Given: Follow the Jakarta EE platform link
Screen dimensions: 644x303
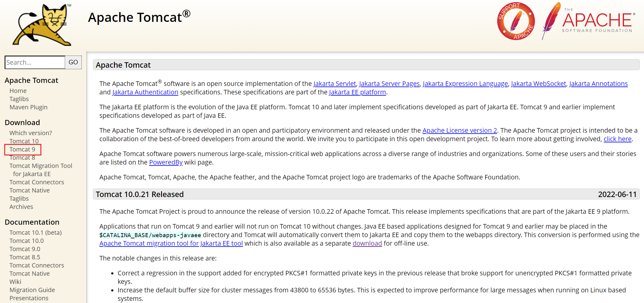Looking at the screenshot, I should (x=357, y=92).
